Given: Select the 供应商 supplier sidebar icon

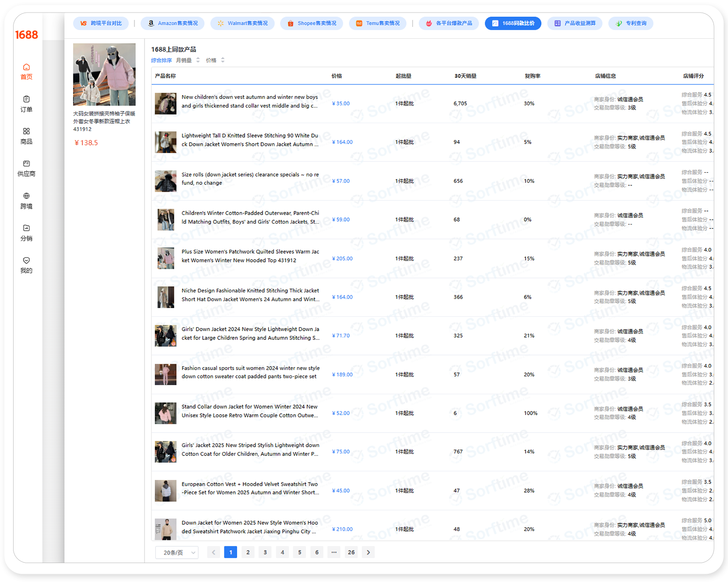Looking at the screenshot, I should click(x=26, y=164).
